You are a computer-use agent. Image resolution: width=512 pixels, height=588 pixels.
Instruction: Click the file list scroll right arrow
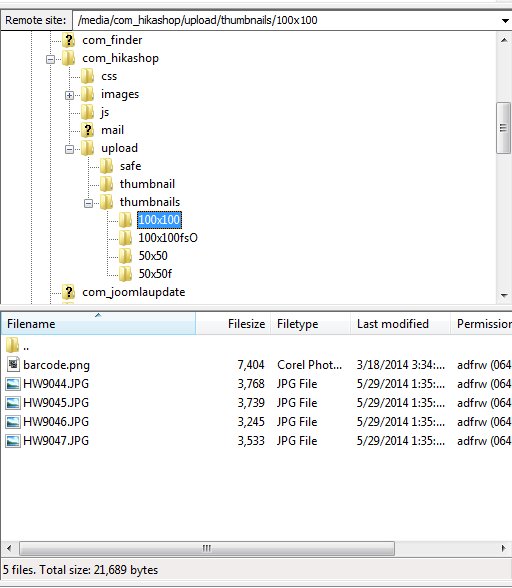tap(503, 548)
